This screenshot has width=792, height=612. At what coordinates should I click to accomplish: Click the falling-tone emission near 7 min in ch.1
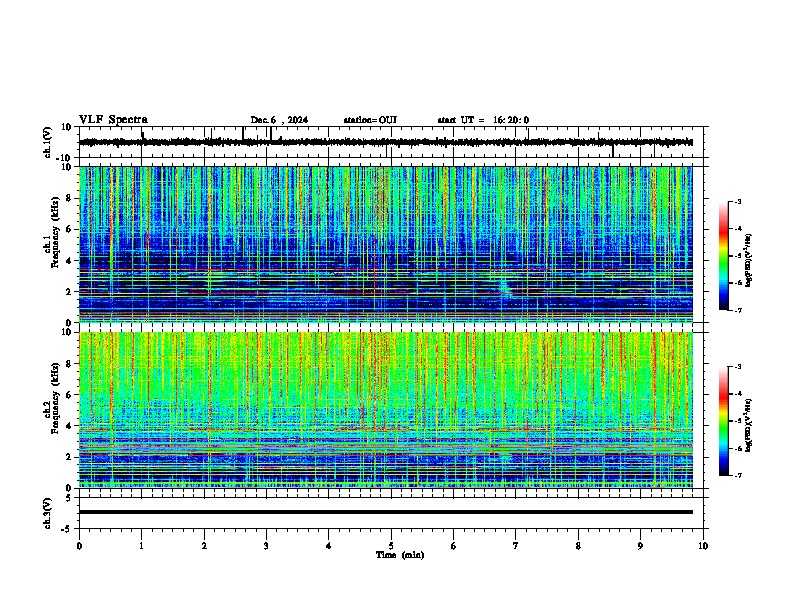pyautogui.click(x=505, y=289)
